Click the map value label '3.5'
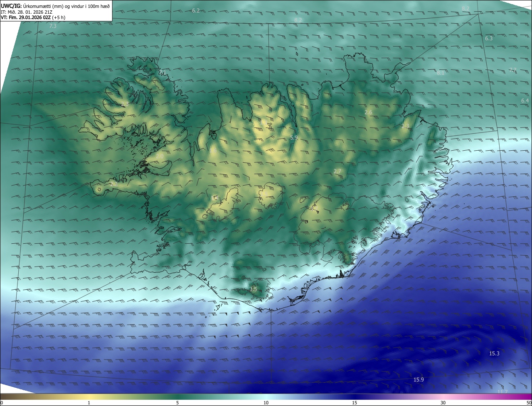The width and height of the screenshot is (532, 406). coord(253,289)
